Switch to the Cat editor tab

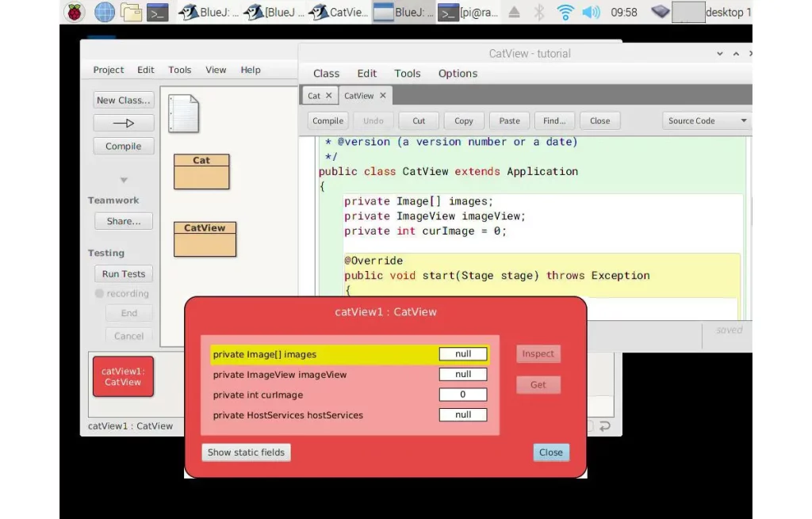(x=314, y=96)
